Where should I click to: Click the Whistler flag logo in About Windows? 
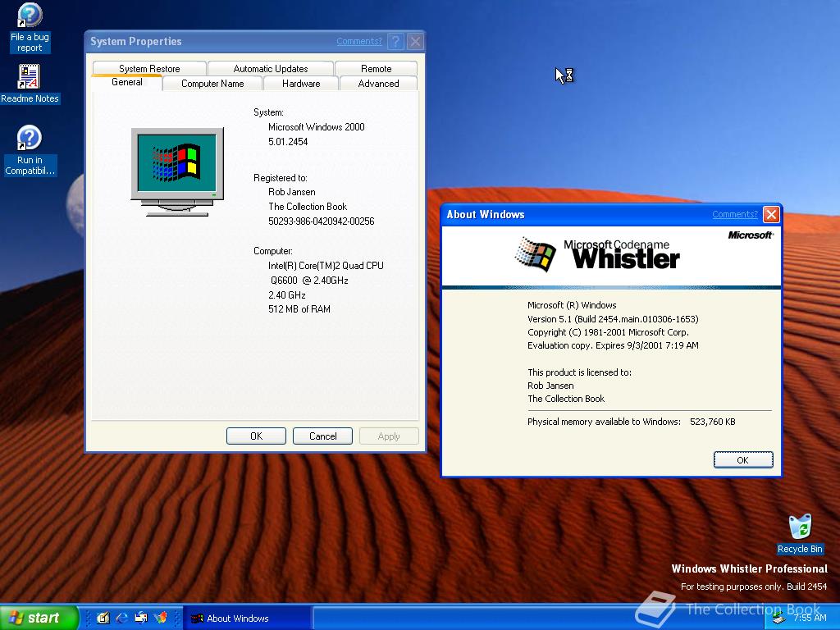click(534, 254)
